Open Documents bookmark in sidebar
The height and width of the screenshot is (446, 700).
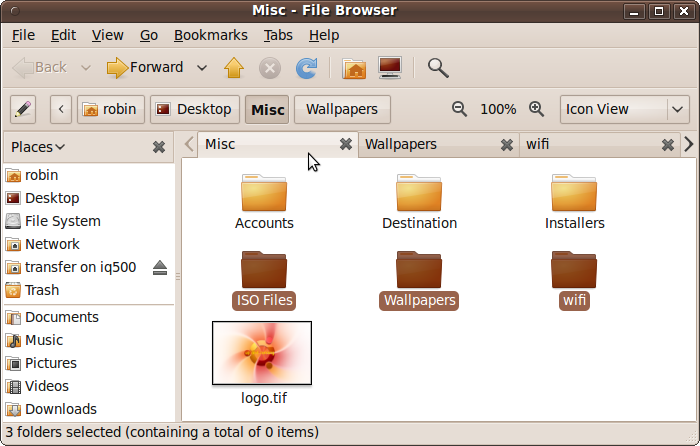[88, 317]
